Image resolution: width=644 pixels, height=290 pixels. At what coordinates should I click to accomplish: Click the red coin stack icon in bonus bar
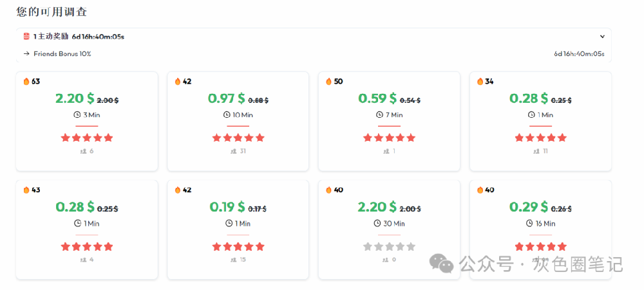coord(26,37)
